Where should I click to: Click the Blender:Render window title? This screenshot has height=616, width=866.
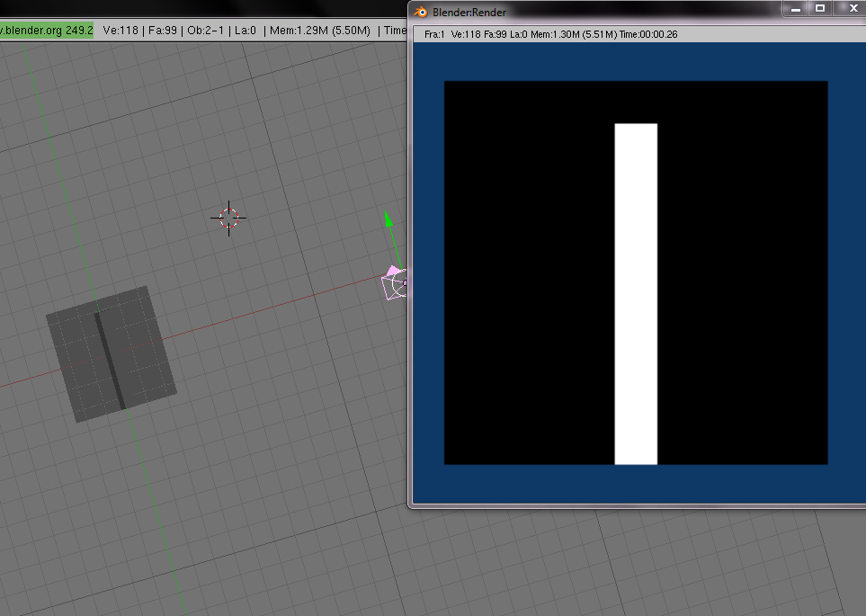[469, 13]
